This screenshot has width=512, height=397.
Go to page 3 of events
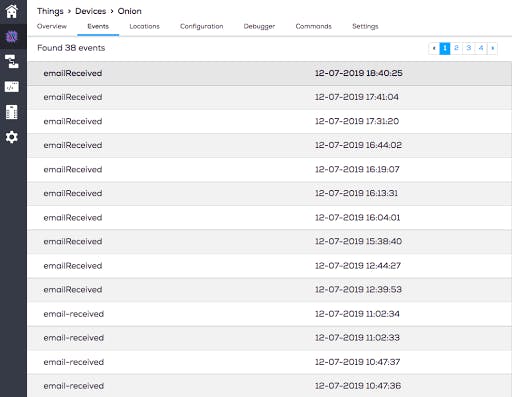pyautogui.click(x=468, y=48)
